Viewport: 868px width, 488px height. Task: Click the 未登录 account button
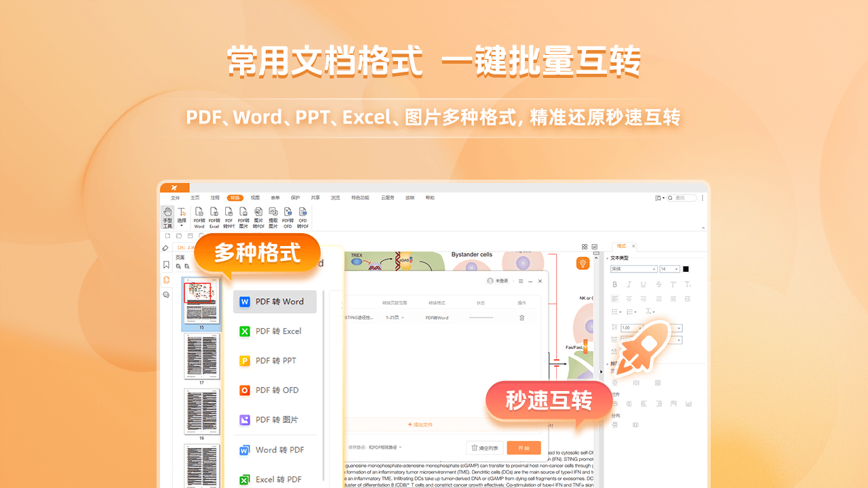pyautogui.click(x=497, y=281)
